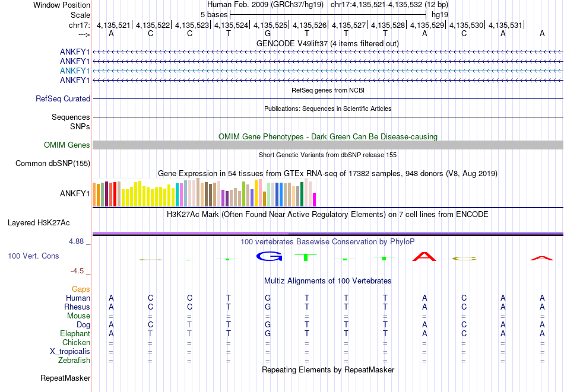Click the H3K27Ac Mark track title
Image resolution: width=564 pixels, height=392 pixels.
click(x=328, y=215)
